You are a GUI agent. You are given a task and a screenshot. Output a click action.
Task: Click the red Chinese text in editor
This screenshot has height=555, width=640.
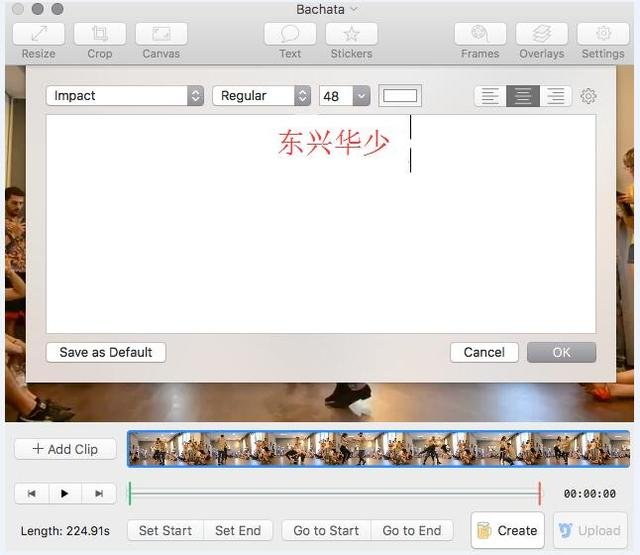point(333,142)
